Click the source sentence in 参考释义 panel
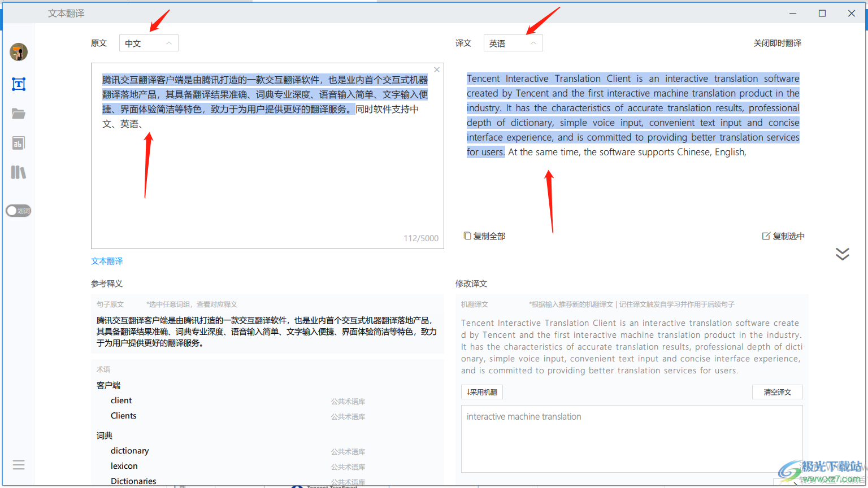The height and width of the screenshot is (488, 868). tap(267, 332)
